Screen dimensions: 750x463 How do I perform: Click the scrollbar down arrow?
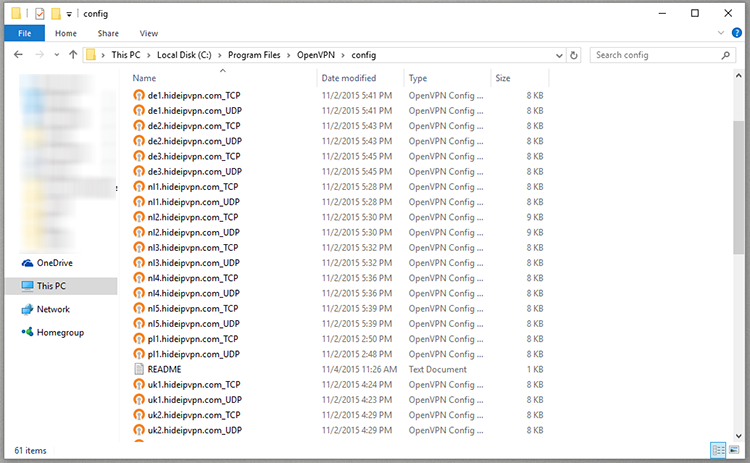738,436
